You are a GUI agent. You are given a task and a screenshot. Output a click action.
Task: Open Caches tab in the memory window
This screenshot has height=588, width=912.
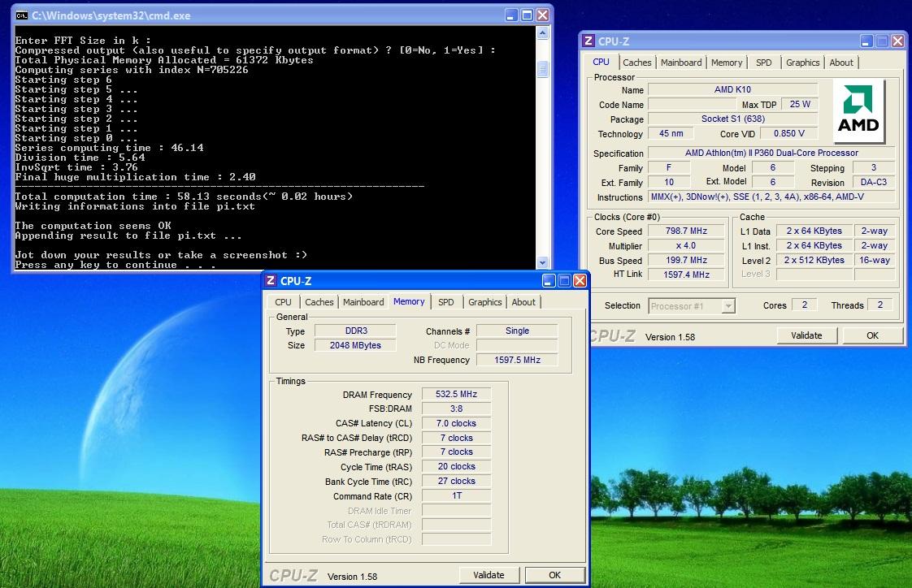(319, 302)
